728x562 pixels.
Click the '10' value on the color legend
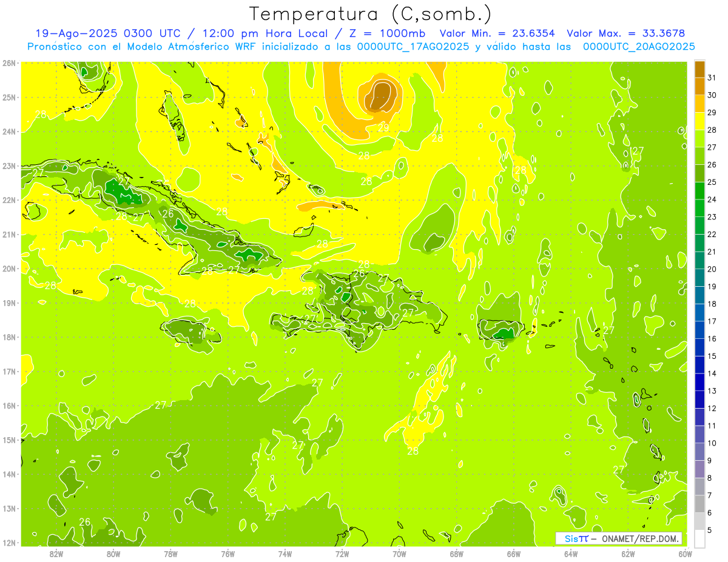coord(712,443)
